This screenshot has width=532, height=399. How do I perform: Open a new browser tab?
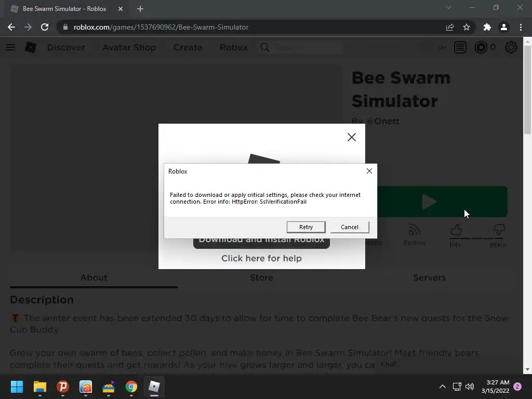pos(140,9)
